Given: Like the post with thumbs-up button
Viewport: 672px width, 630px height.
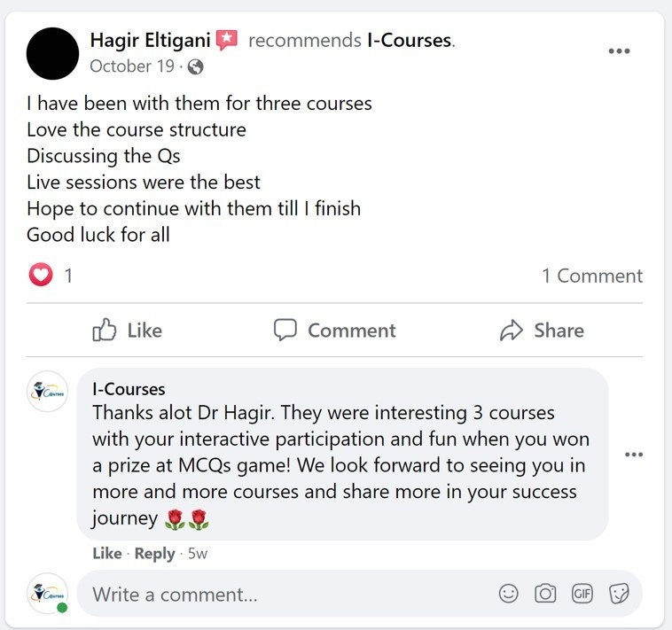Looking at the screenshot, I should pos(128,331).
